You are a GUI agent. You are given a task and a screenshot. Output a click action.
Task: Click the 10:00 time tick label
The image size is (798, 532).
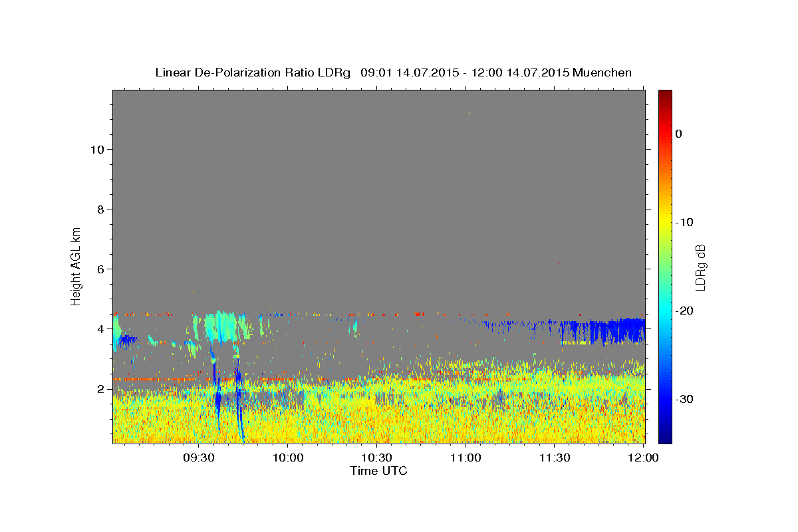[x=287, y=458]
